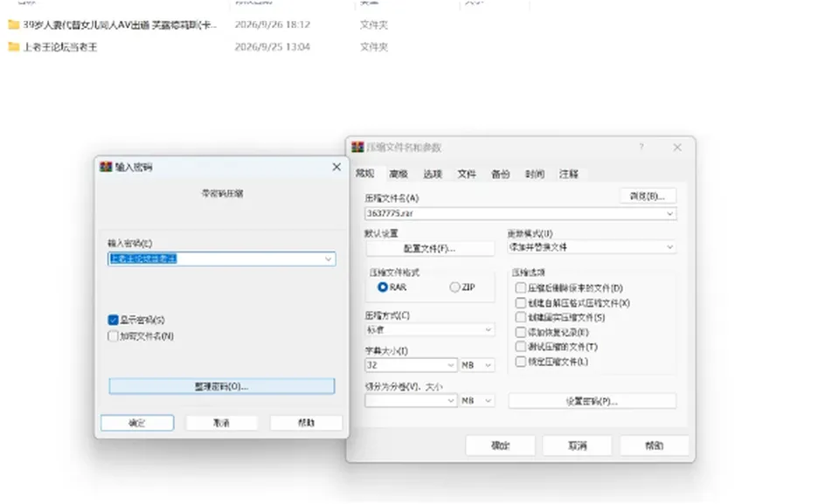Uncheck the 显示密码(S) checkbox
This screenshot has width=839, height=504.
113,320
